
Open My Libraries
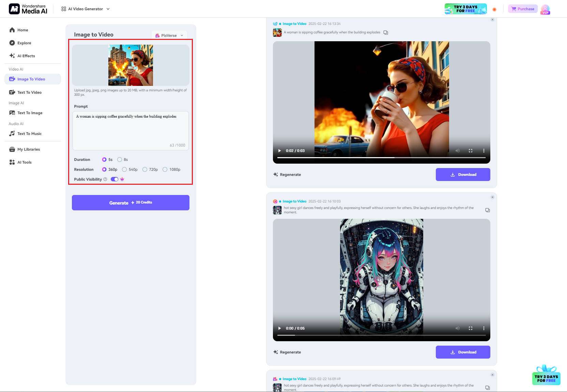click(x=28, y=149)
